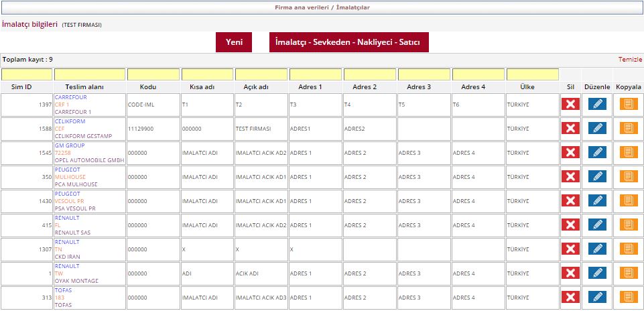The width and height of the screenshot is (644, 311).
Task: Delete the TOFAS row with ID 313
Action: pyautogui.click(x=570, y=297)
